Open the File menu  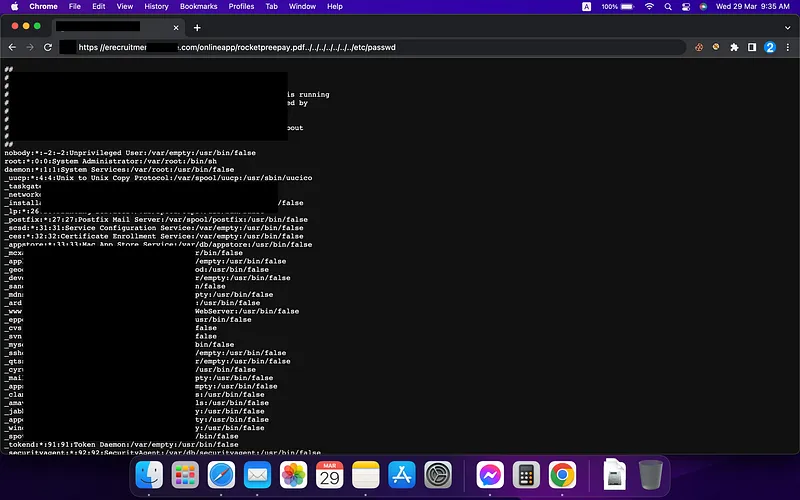74,7
